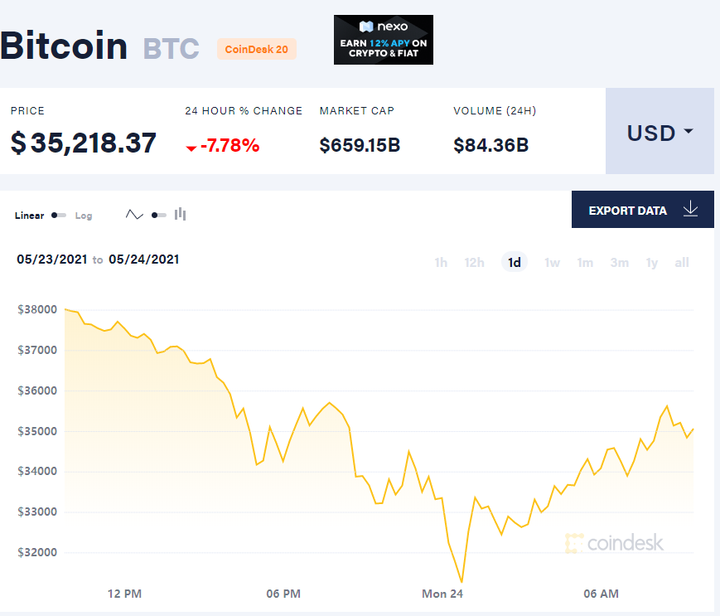
Task: Switch to the 12h range
Action: (x=474, y=263)
